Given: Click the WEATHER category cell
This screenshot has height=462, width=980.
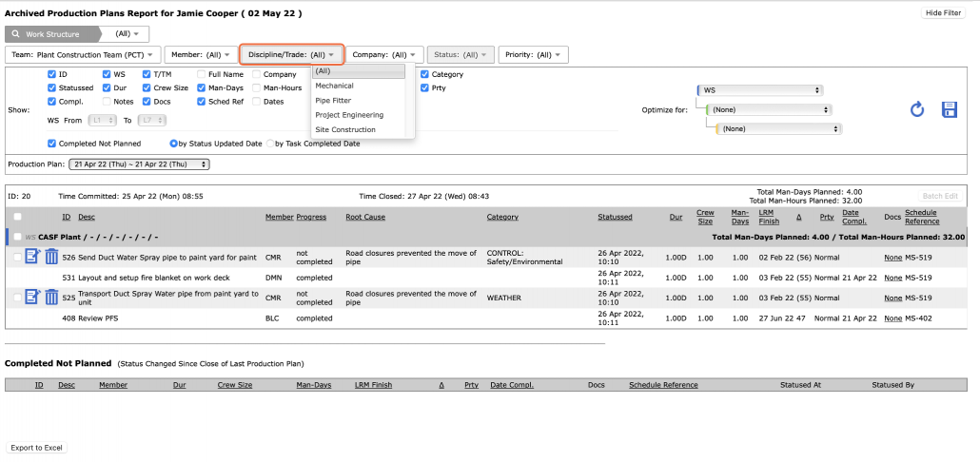Looking at the screenshot, I should (503, 298).
